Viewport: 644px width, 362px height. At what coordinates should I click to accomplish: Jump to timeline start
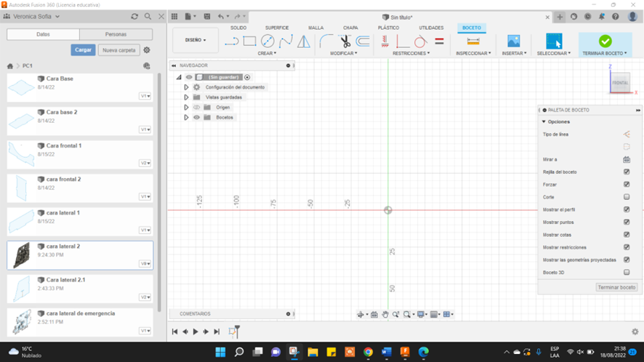[174, 331]
